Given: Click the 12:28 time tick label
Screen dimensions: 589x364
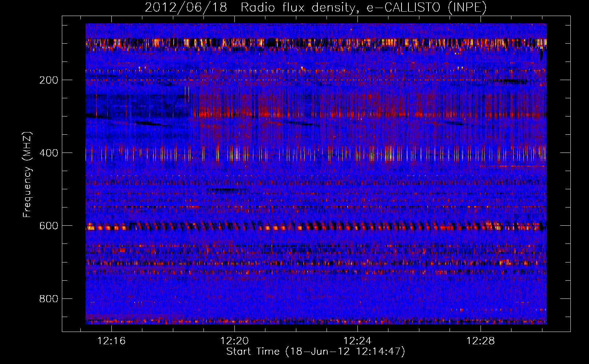Looking at the screenshot, I should point(481,341).
